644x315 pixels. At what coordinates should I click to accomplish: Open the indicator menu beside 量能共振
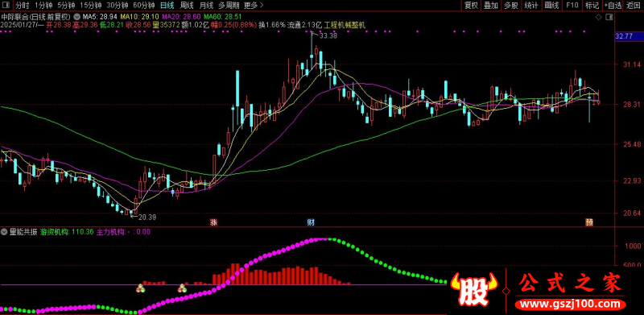(5, 232)
